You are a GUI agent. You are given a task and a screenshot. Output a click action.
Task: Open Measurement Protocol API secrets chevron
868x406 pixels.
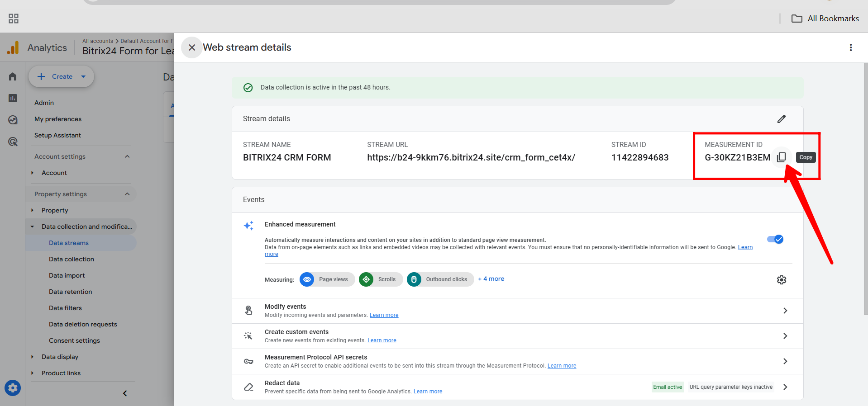coord(785,361)
